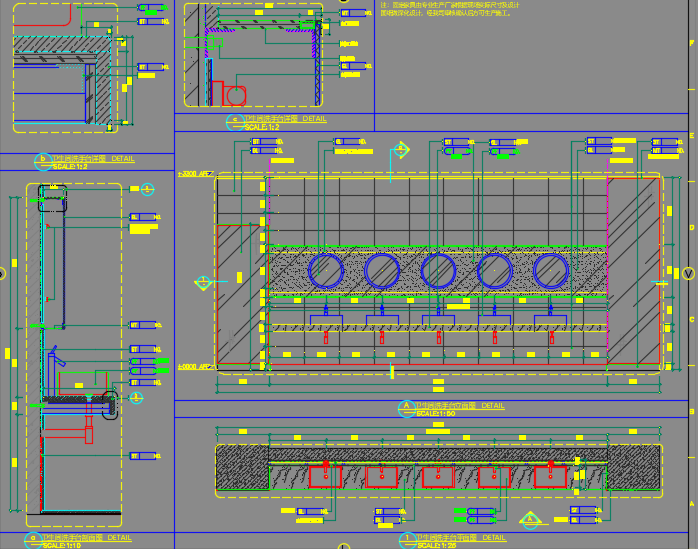This screenshot has height=549, width=698.
Task: Select the red circular pipe in detail c
Action: click(236, 96)
